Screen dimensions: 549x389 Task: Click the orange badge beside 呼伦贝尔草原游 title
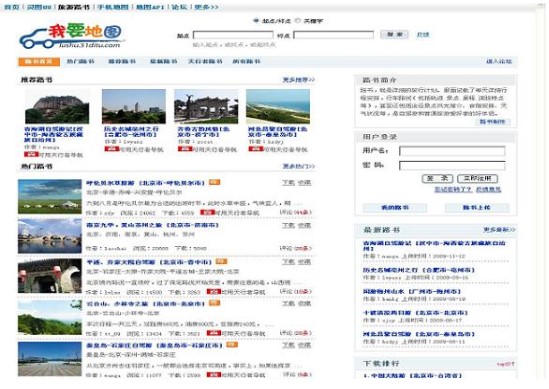(x=215, y=182)
